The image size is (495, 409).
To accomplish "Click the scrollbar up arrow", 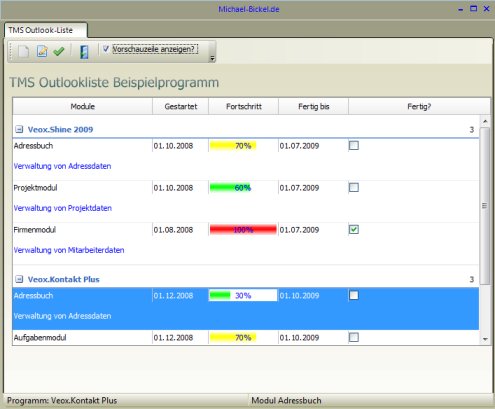I will coord(485,121).
